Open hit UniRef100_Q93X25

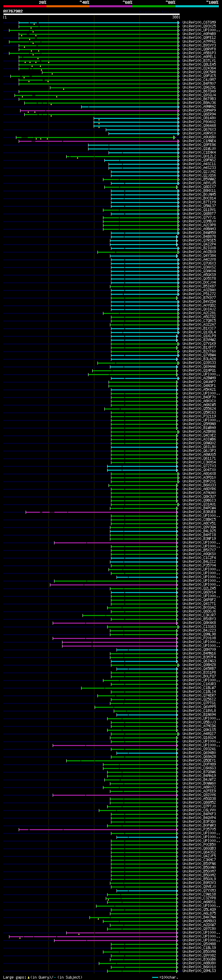click(199, 26)
